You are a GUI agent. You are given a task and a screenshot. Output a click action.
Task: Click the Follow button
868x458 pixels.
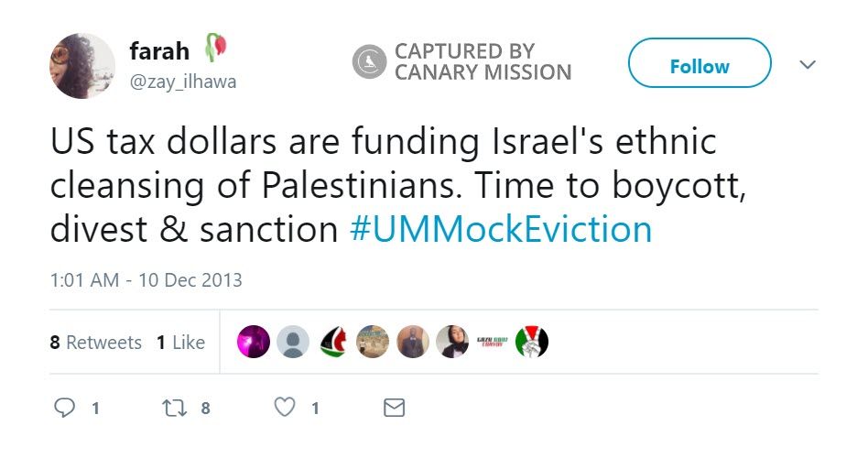(x=700, y=66)
